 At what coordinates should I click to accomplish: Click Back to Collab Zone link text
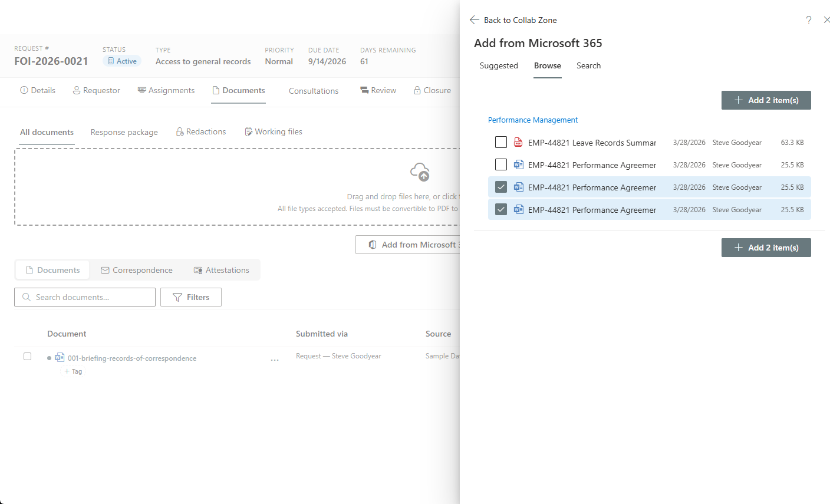(x=521, y=20)
